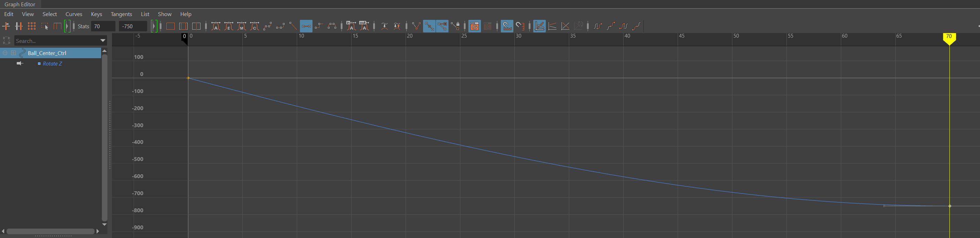The height and width of the screenshot is (238, 980).
Task: Apply Linear tangents
Action: [x=293, y=26]
